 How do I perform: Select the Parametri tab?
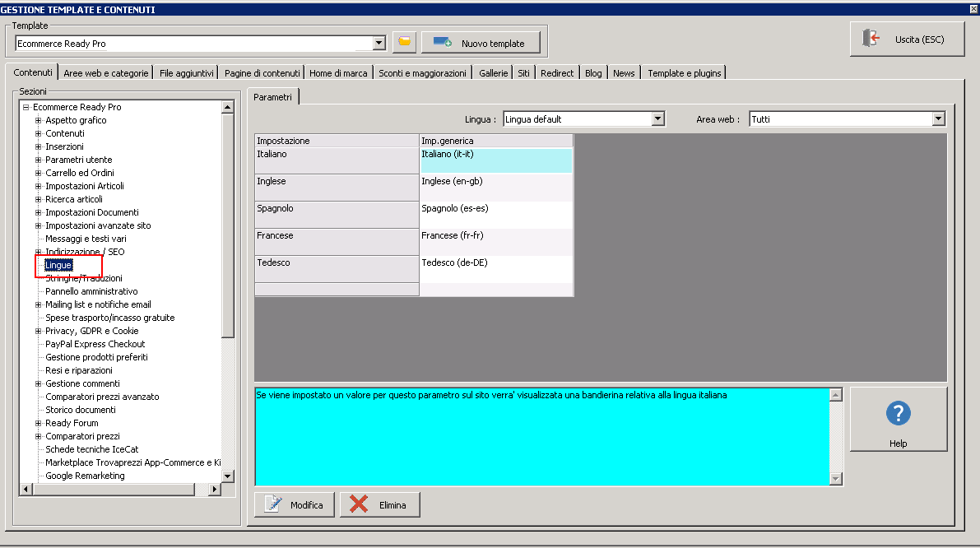point(272,97)
